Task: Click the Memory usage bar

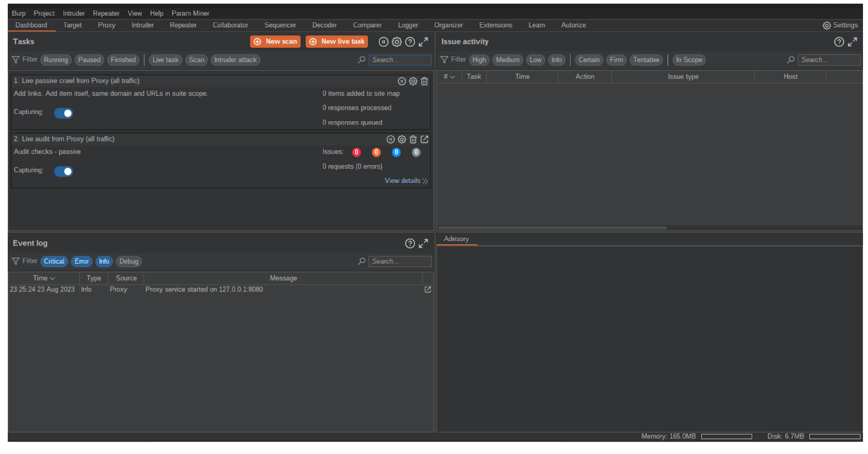Action: [726, 437]
